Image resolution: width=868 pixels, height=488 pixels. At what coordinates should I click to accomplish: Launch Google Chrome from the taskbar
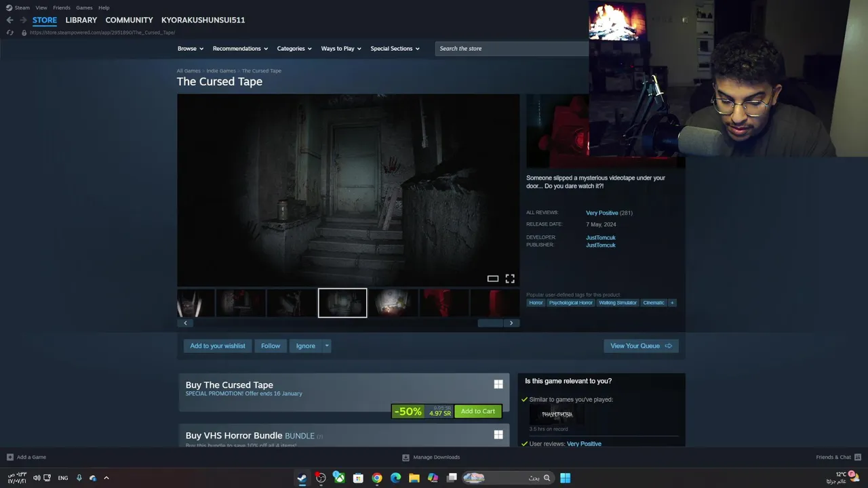[377, 478]
